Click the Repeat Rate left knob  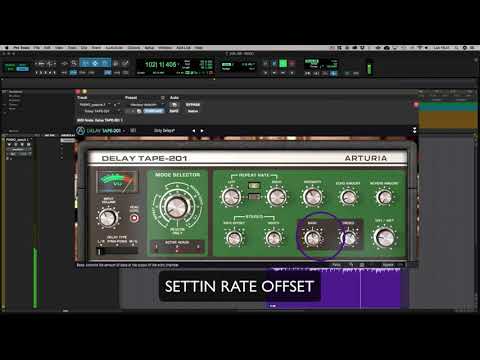pos(231,196)
